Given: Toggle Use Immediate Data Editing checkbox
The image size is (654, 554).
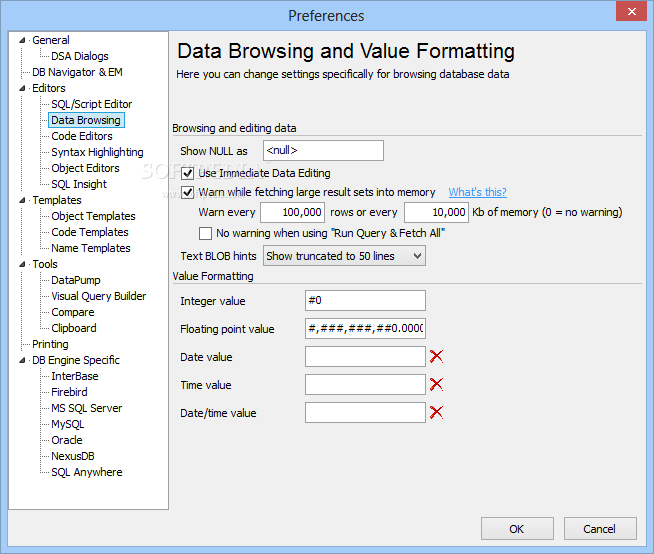Looking at the screenshot, I should pos(189,173).
